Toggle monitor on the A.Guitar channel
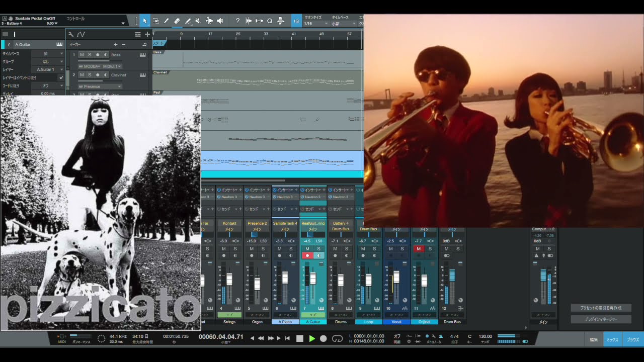Viewport: 644px width, 362px height. [x=318, y=256]
